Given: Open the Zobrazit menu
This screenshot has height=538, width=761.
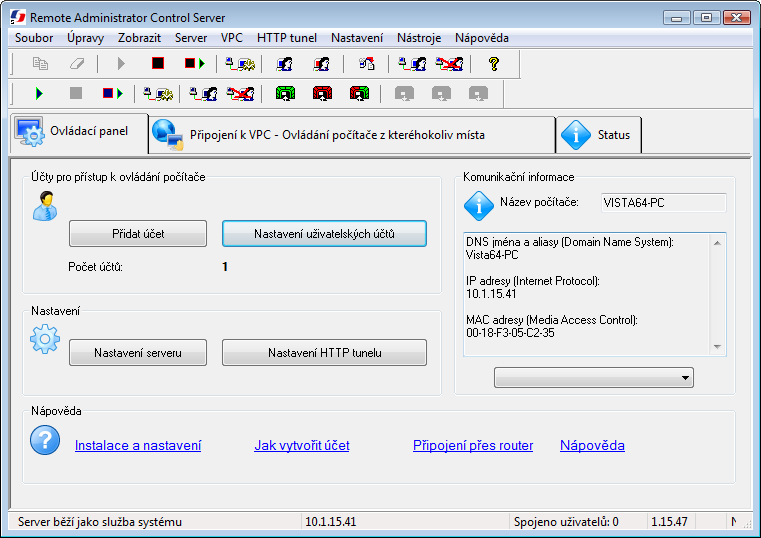Looking at the screenshot, I should (139, 38).
